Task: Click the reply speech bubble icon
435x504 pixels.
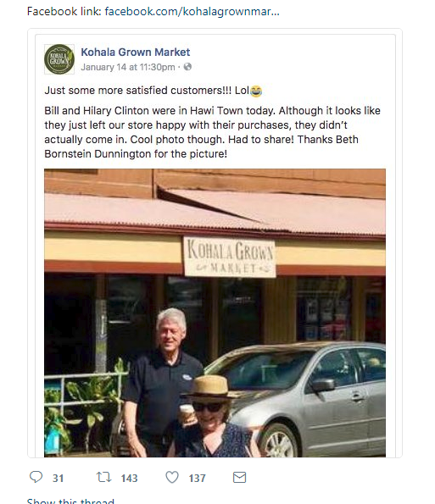Action: coord(36,477)
